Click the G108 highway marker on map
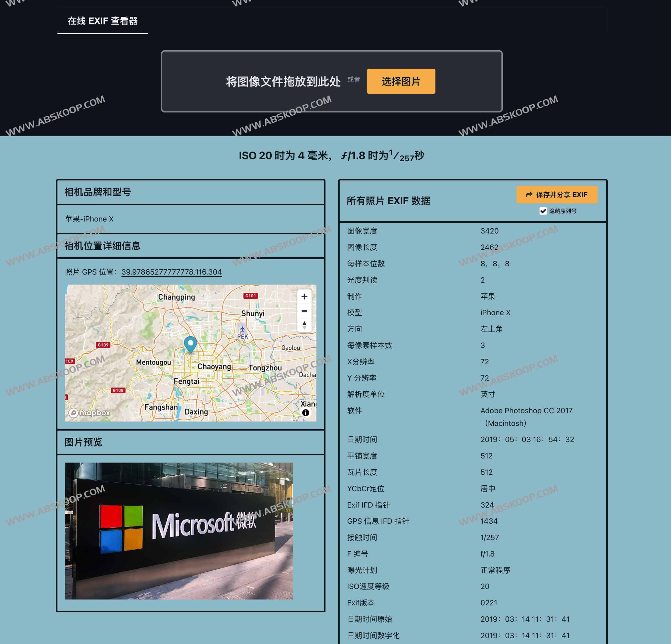671x644 pixels. pyautogui.click(x=118, y=390)
